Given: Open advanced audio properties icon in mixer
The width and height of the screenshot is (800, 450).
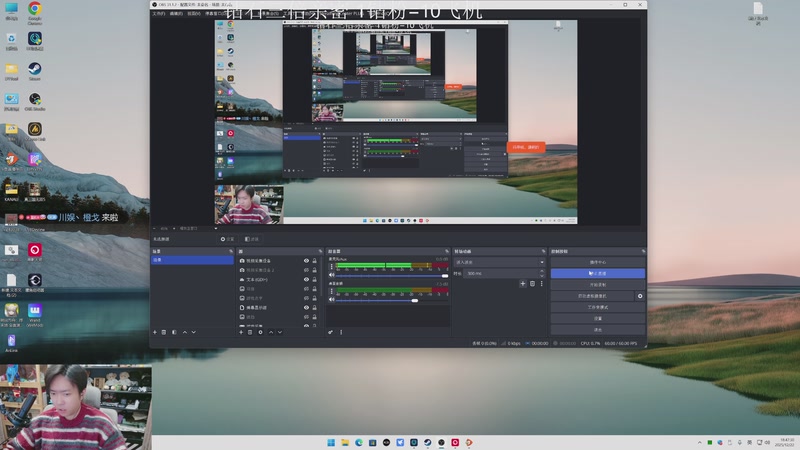Looking at the screenshot, I should pyautogui.click(x=331, y=332).
